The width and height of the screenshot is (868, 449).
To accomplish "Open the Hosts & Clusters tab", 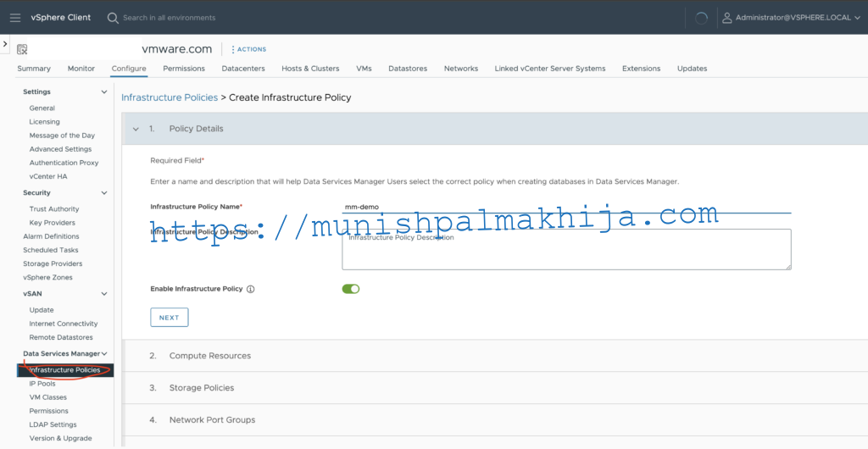I will [310, 69].
